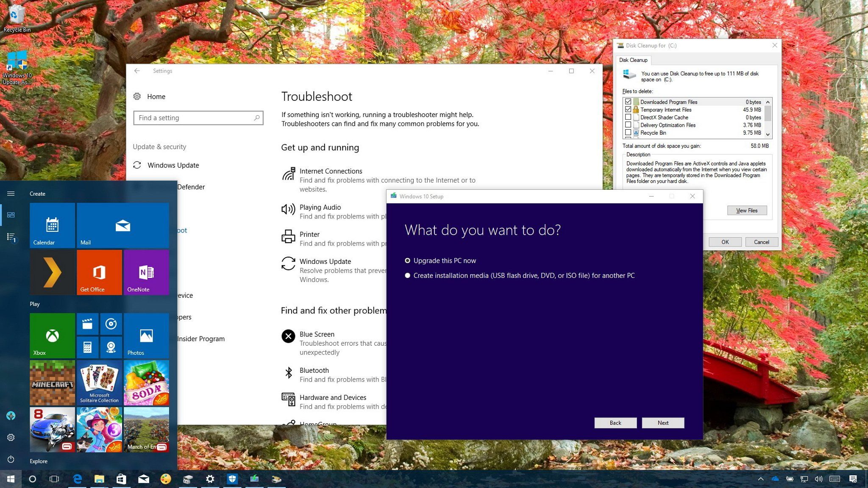The image size is (868, 488).
Task: Select Playing Audio troubleshooter
Action: (334, 212)
